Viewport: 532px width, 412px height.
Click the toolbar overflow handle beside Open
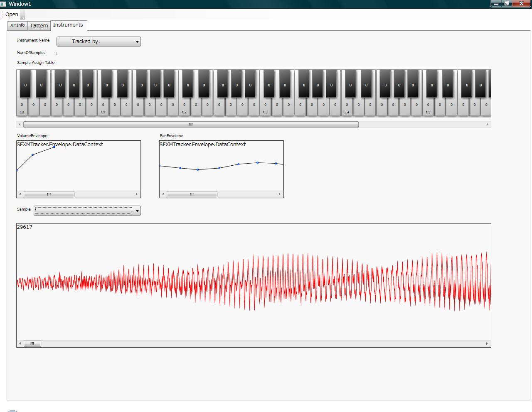tap(23, 15)
